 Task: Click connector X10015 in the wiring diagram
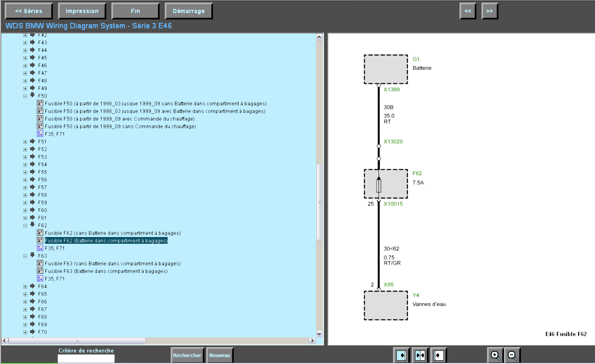tap(393, 204)
